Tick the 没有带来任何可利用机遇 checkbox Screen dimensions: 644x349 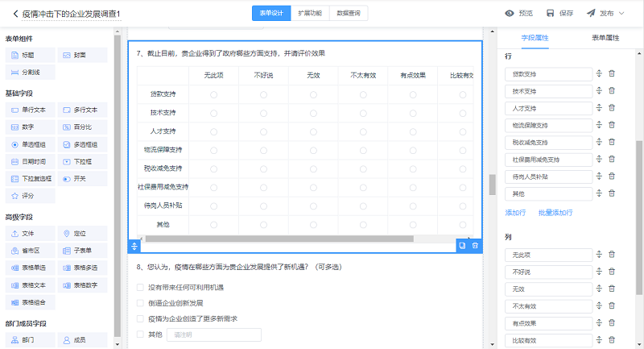click(140, 287)
